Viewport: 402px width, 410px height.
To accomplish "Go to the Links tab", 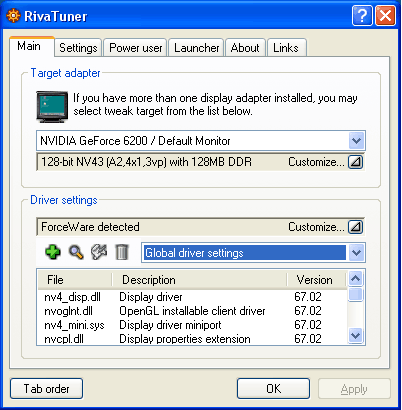I will click(286, 48).
